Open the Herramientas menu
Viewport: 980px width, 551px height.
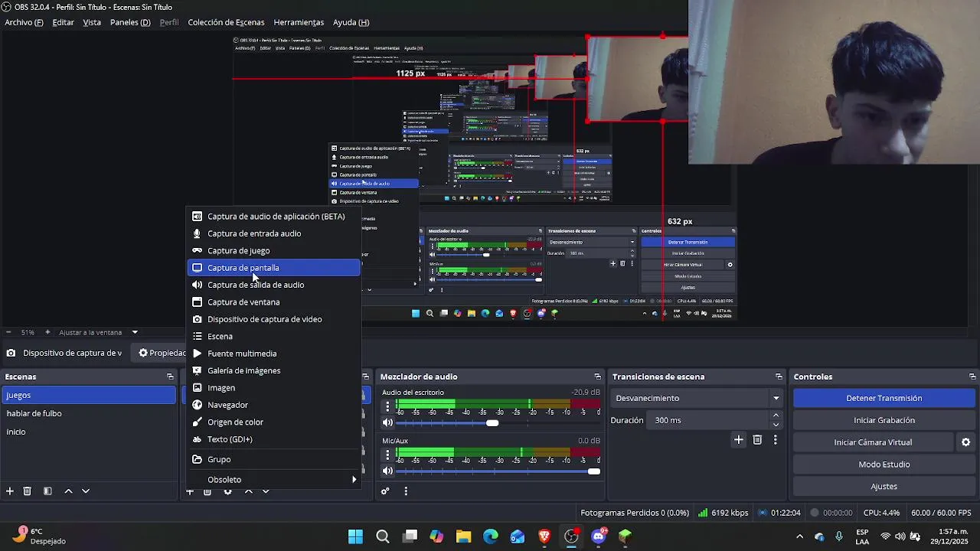[x=299, y=22]
